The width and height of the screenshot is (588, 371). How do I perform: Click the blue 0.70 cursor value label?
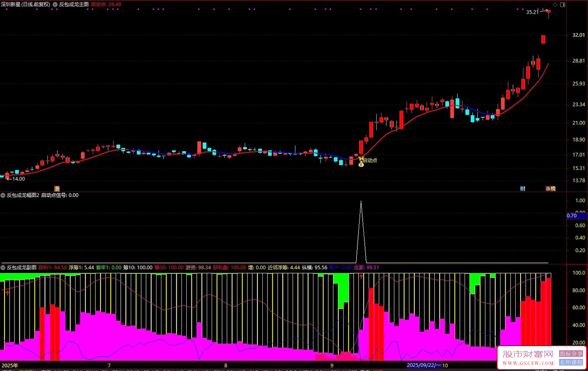click(x=577, y=216)
